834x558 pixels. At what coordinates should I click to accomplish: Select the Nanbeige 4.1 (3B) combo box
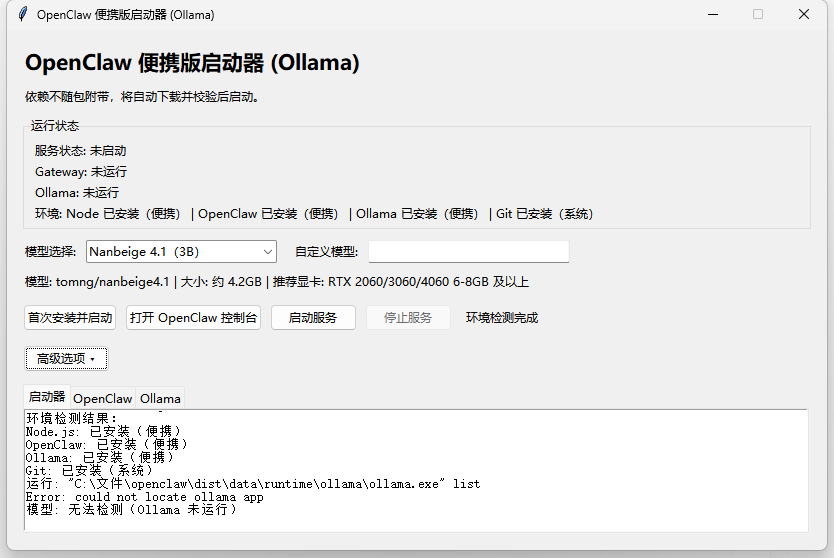coord(181,252)
